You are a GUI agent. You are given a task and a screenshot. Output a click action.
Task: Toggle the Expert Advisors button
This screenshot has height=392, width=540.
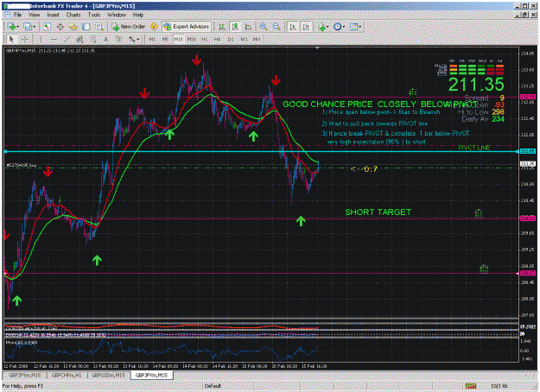click(x=187, y=27)
